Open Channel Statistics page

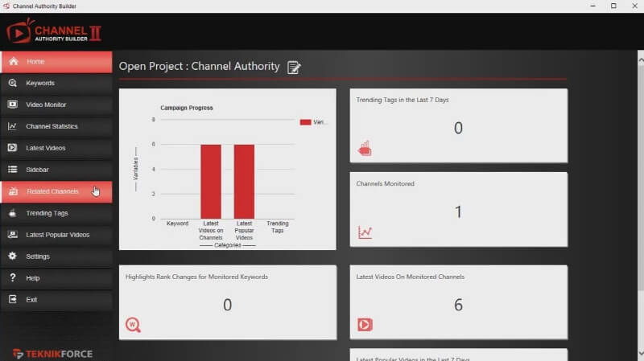pos(56,126)
